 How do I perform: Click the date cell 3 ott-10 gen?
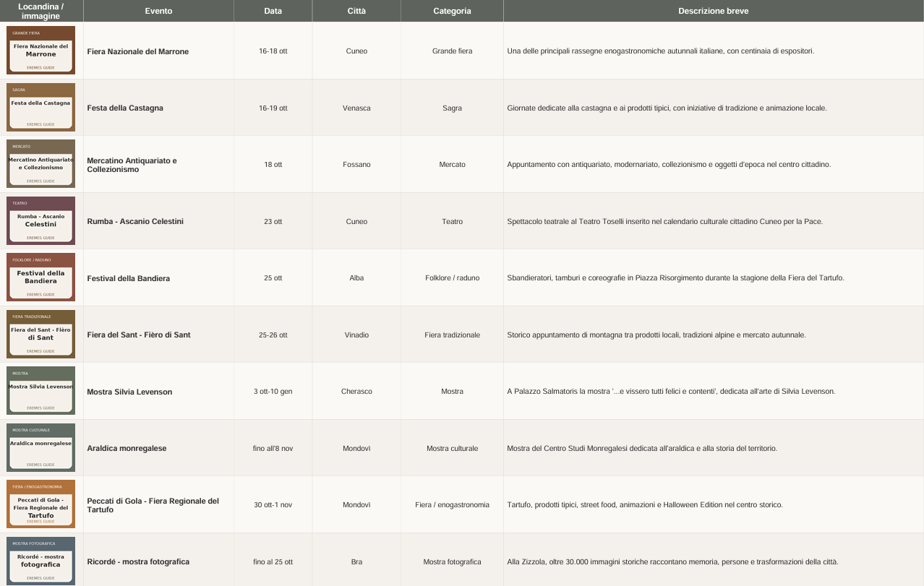click(273, 392)
